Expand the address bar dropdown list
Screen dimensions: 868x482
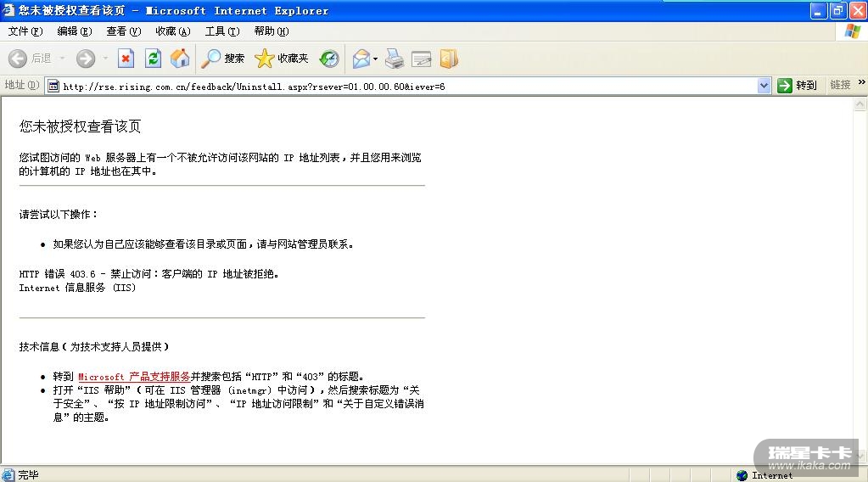coord(764,86)
